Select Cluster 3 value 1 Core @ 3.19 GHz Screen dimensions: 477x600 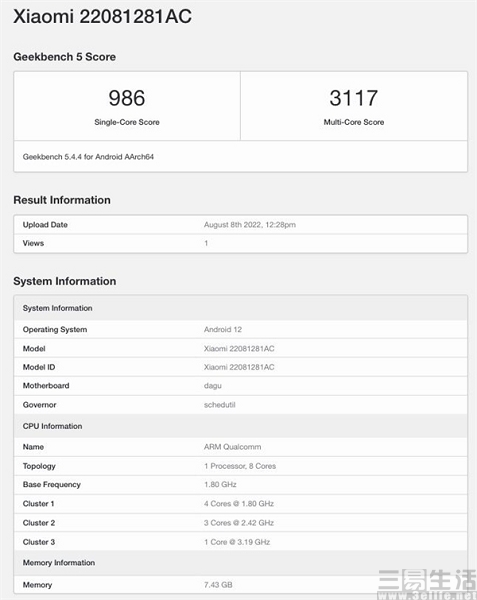237,542
